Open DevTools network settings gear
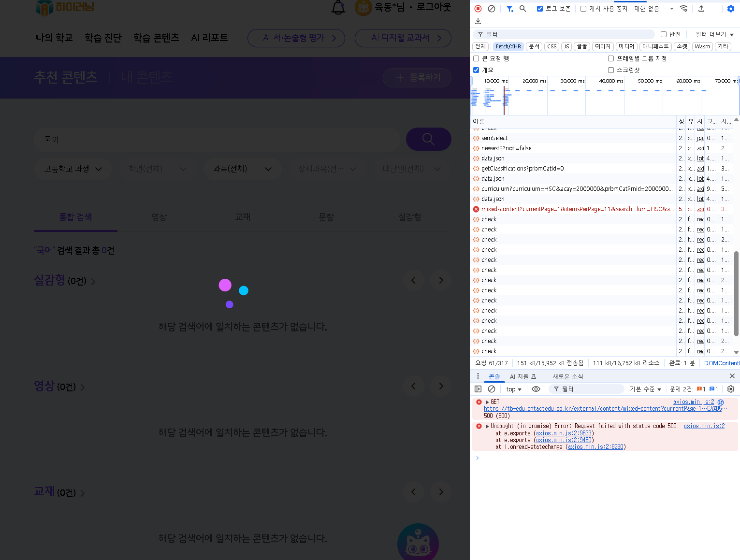 click(x=730, y=9)
